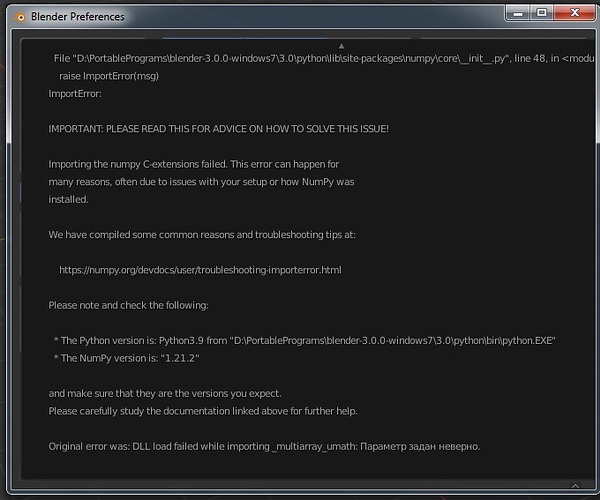Close the Blender Preferences window
Image resolution: width=600 pixels, height=500 pixels.
(574, 13)
